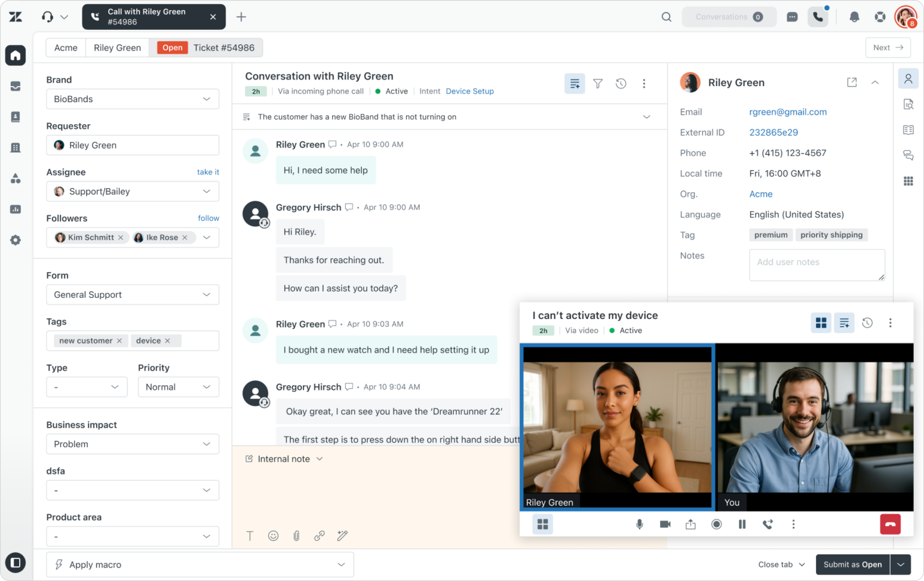
Task: Expand the Apply macro dropdown
Action: tap(200, 564)
